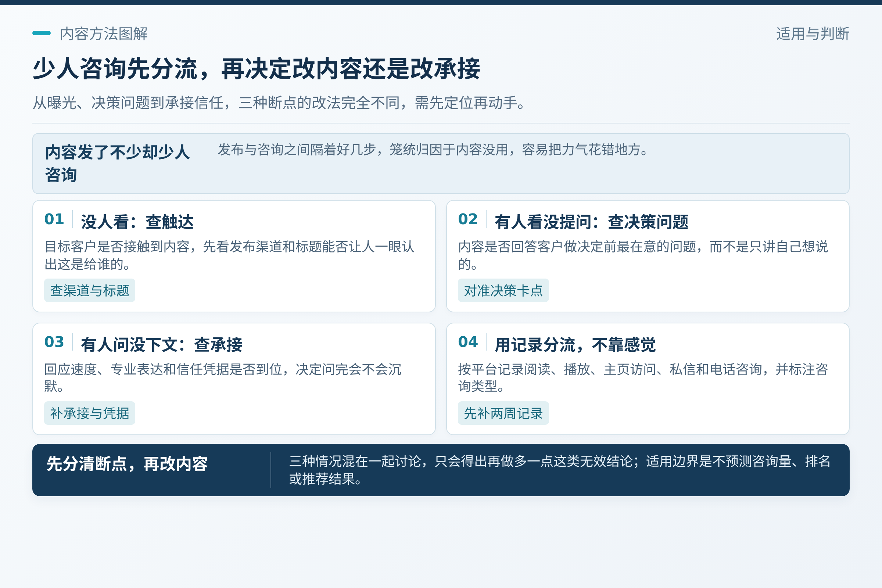The image size is (882, 588).
Task: Click the heading 内容发了不少却少人咨询
Action: [118, 164]
